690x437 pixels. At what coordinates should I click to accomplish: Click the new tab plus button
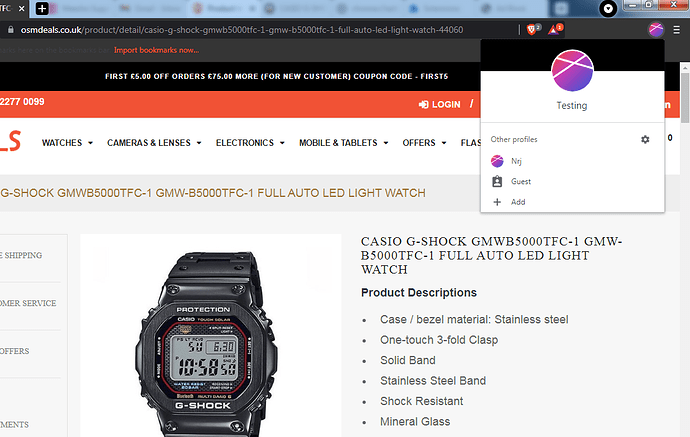pyautogui.click(x=42, y=8)
